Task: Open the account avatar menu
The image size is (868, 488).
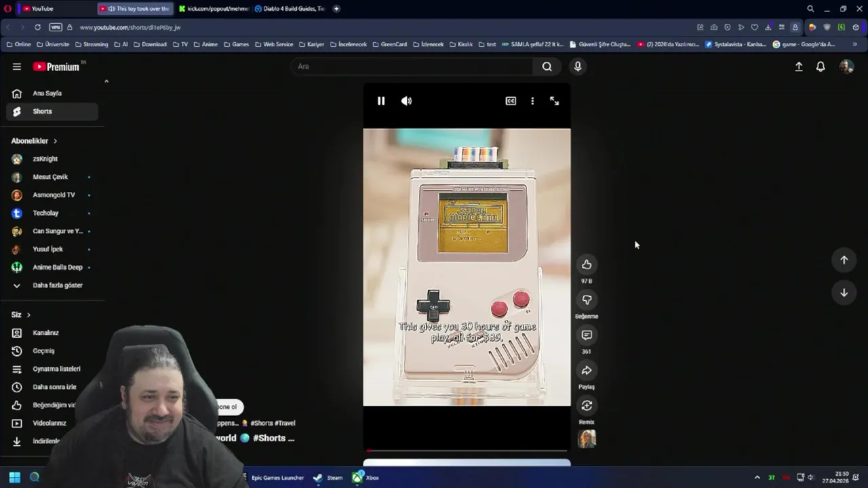Action: coord(846,66)
